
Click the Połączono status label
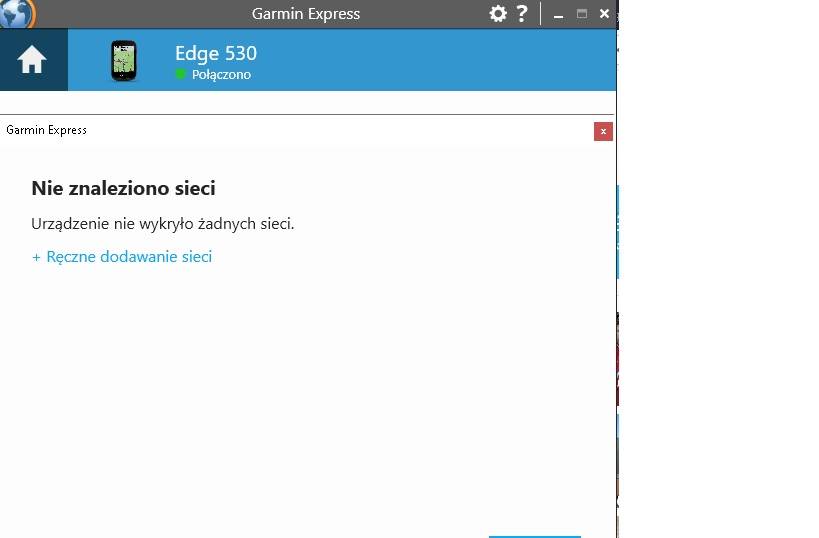(221, 75)
